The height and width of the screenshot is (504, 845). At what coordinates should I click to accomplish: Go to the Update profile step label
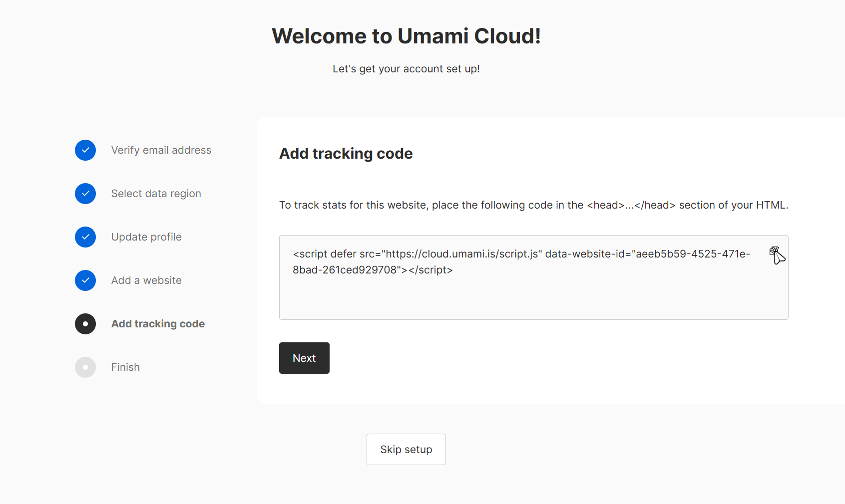click(146, 237)
